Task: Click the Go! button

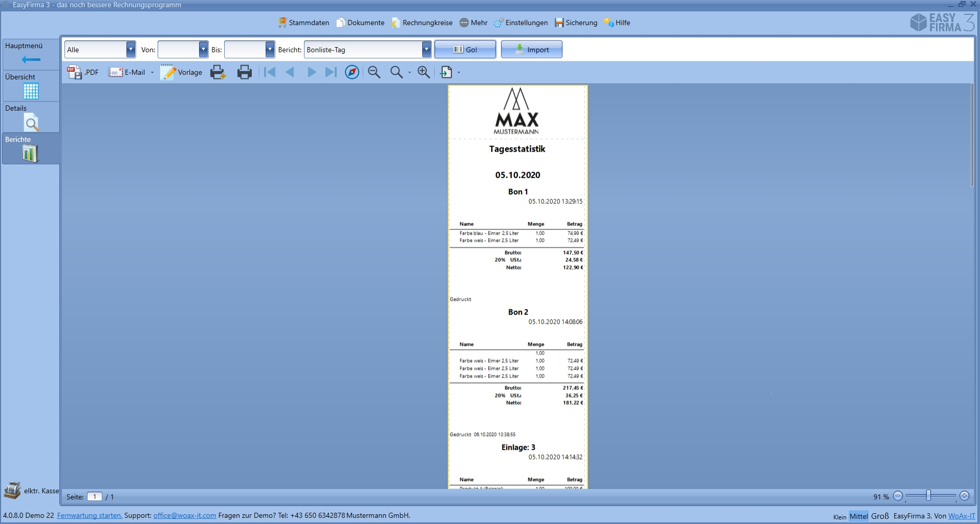Action: pos(465,49)
